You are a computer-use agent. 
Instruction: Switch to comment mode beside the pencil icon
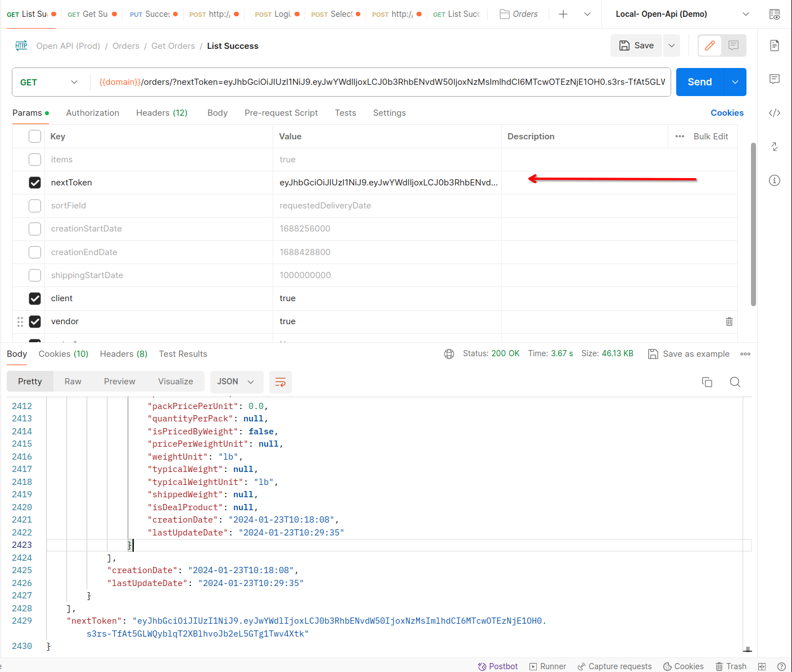pos(734,46)
